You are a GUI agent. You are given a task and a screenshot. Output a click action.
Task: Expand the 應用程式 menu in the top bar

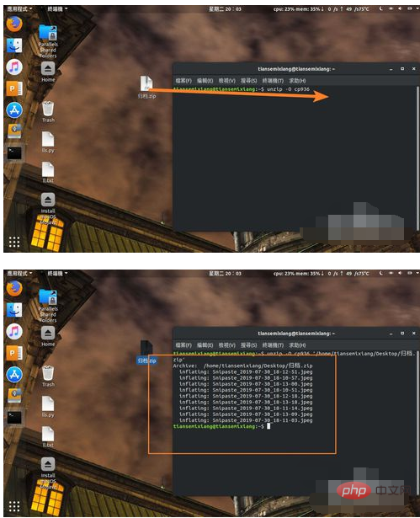(x=19, y=9)
